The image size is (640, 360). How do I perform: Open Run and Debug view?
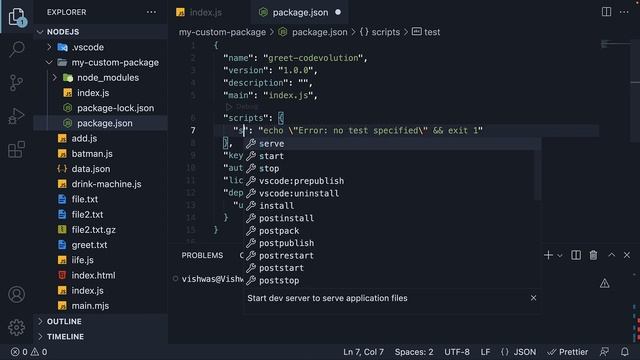[17, 116]
